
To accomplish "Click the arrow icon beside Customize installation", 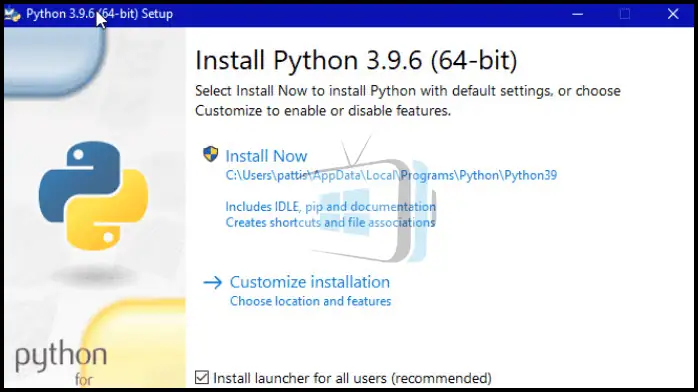I will 212,283.
